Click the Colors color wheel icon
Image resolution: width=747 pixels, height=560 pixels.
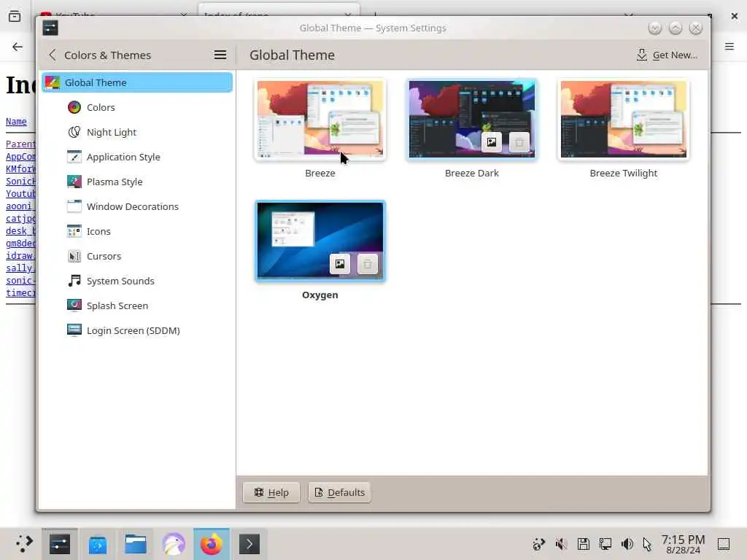click(74, 107)
